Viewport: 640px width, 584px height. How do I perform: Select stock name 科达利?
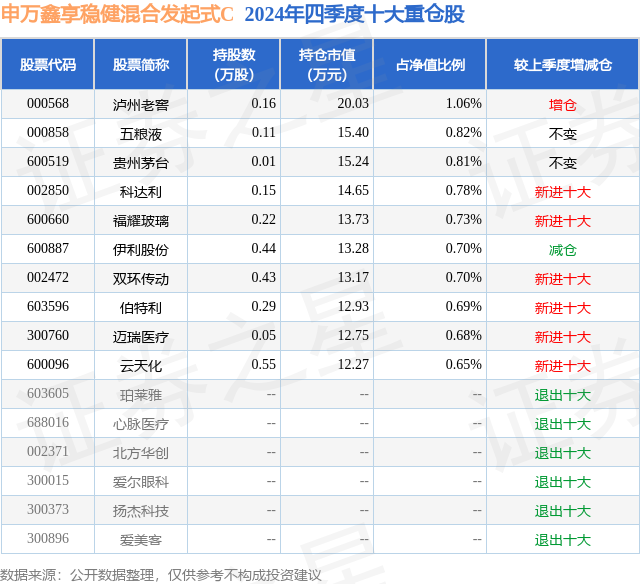141,192
